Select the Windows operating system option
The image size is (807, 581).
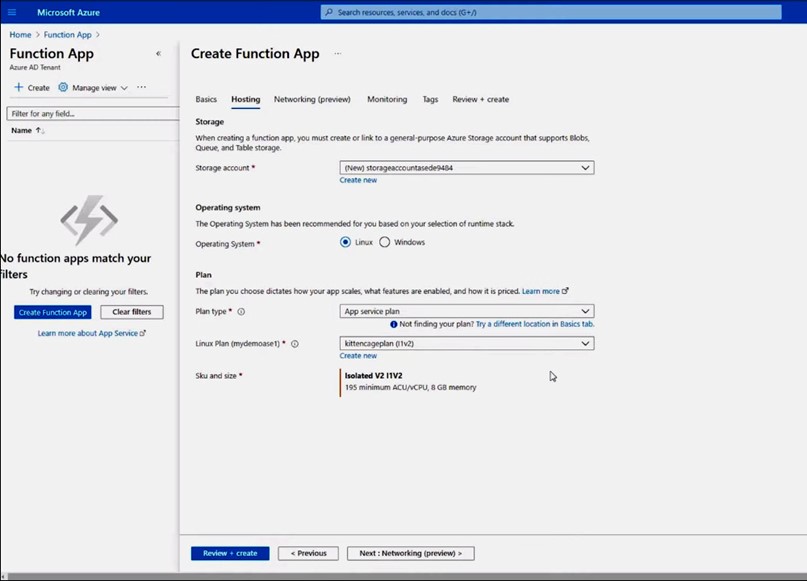(384, 242)
